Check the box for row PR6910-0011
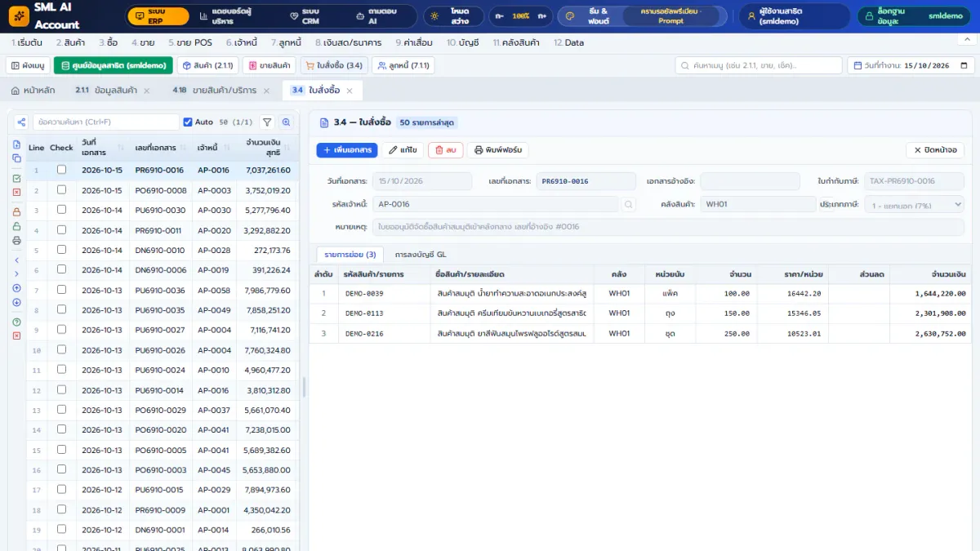Image resolution: width=980 pixels, height=551 pixels. click(x=61, y=230)
